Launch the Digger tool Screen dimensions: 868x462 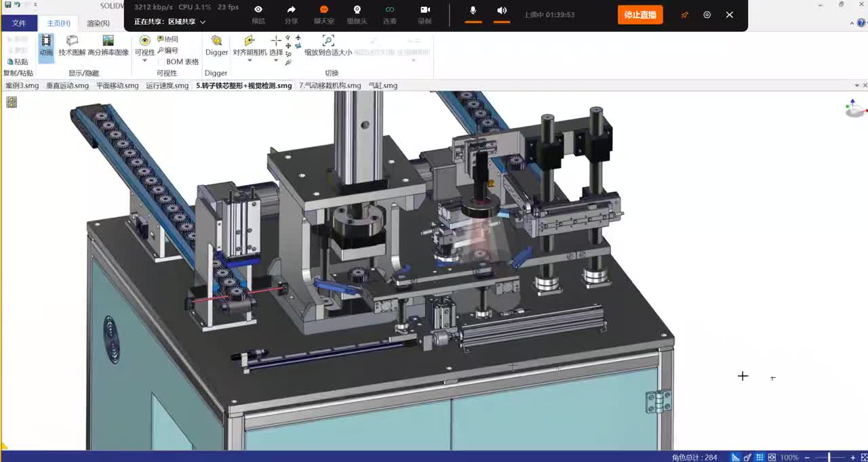(216, 46)
